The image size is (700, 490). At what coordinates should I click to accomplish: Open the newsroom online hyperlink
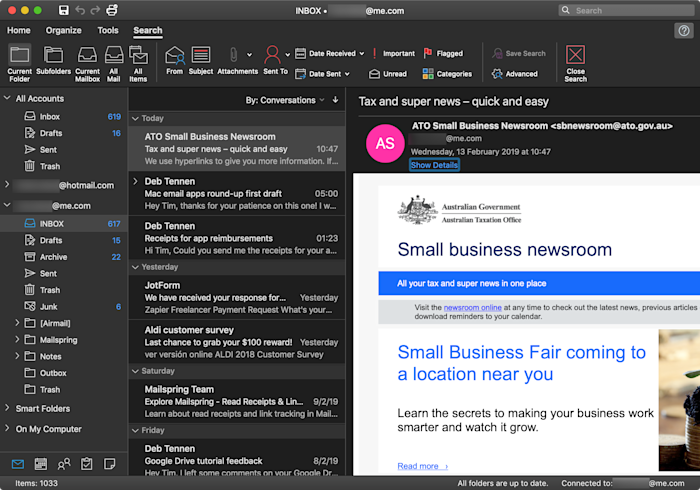(x=472, y=307)
